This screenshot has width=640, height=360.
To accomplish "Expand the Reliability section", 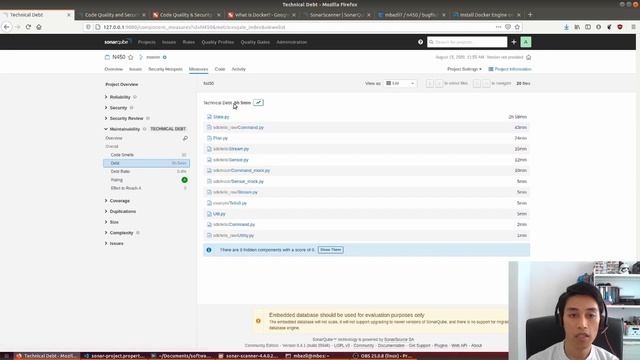I will click(x=120, y=97).
